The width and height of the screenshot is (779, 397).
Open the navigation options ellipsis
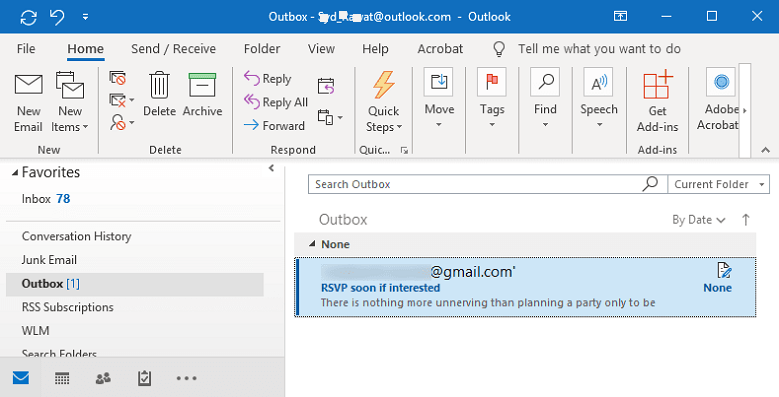[186, 379]
